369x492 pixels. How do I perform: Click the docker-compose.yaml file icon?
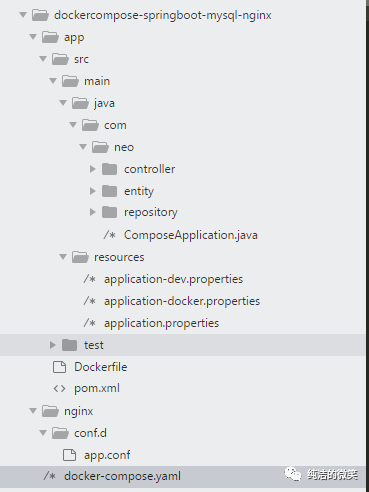tap(49, 476)
